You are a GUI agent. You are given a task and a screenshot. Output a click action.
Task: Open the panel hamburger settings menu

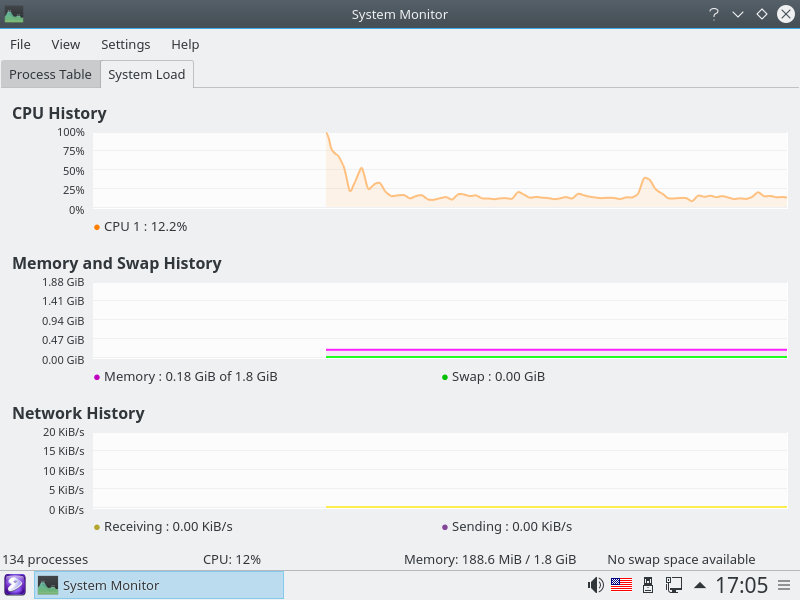785,585
